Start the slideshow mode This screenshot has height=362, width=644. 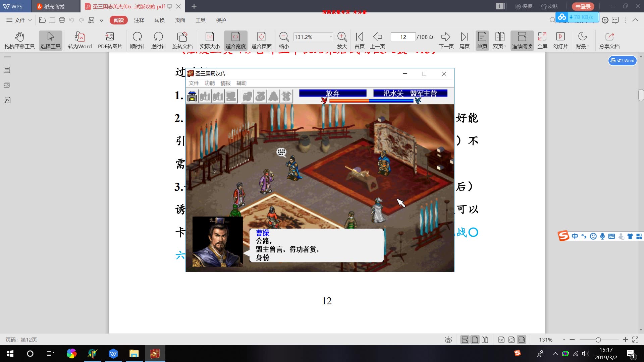coord(560,41)
